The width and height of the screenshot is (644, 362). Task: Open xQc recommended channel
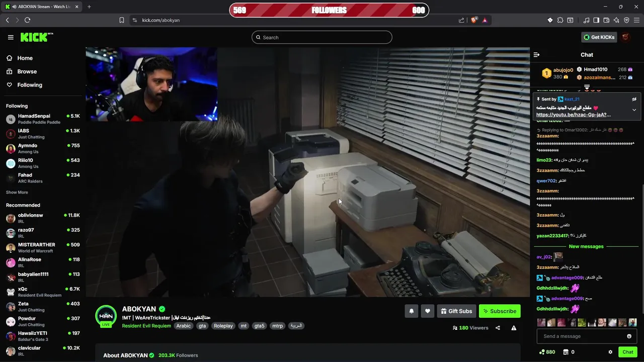(x=43, y=292)
